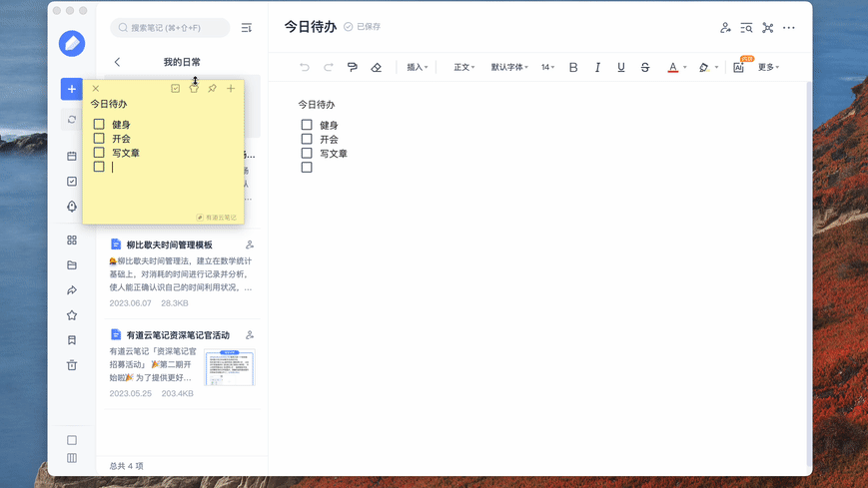Toggle underline formatting

pos(621,67)
